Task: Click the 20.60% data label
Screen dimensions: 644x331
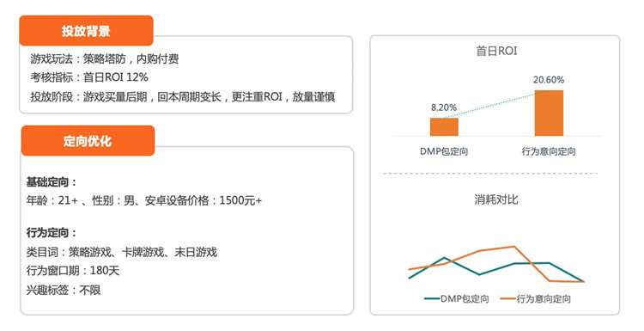Action: tap(549, 80)
